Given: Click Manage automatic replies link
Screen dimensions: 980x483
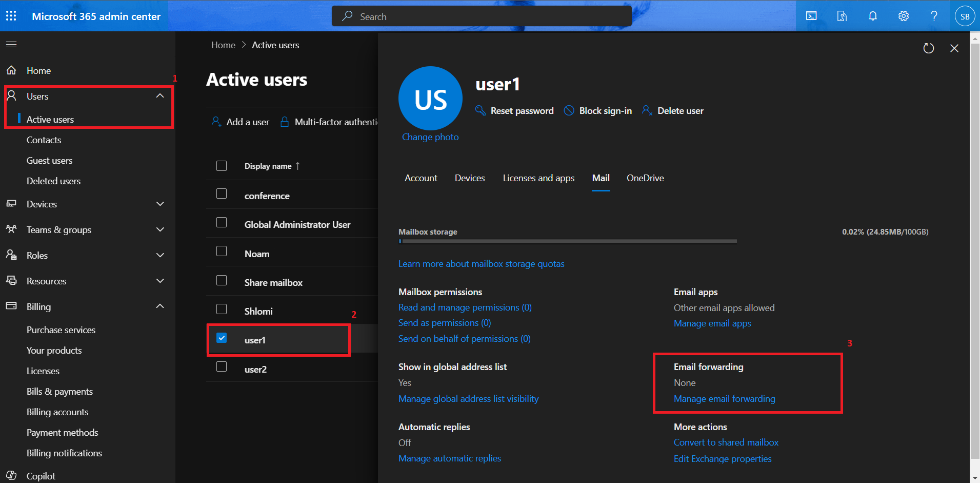Looking at the screenshot, I should tap(450, 458).
